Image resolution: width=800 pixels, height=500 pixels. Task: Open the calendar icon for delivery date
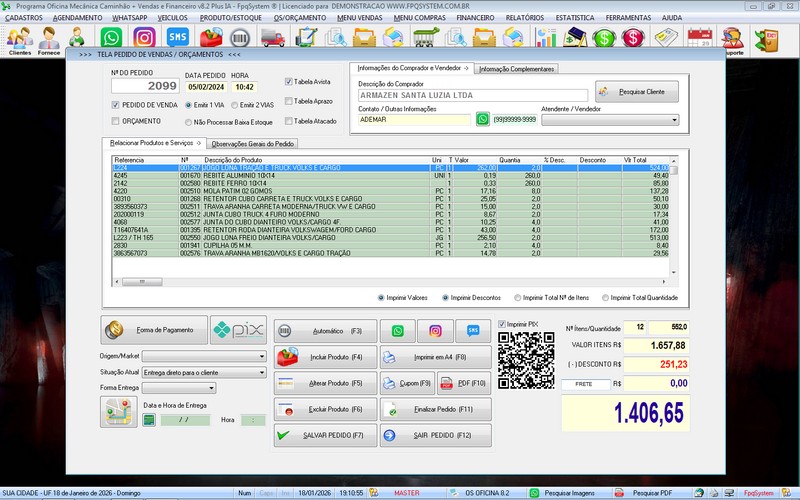(150, 420)
